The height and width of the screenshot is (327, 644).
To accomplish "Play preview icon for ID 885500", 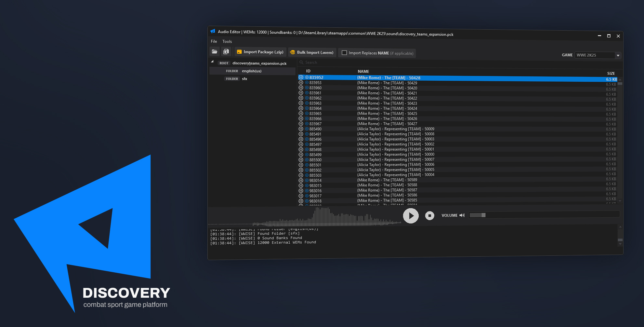I will point(307,160).
